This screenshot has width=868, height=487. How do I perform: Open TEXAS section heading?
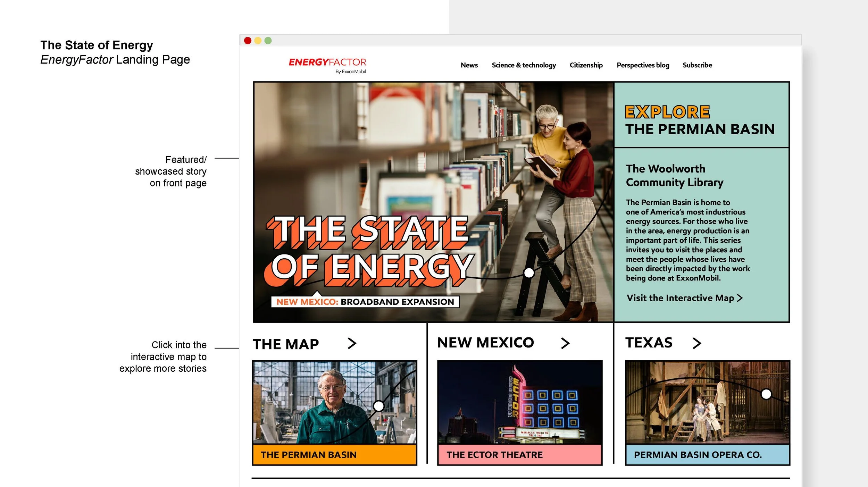point(649,343)
